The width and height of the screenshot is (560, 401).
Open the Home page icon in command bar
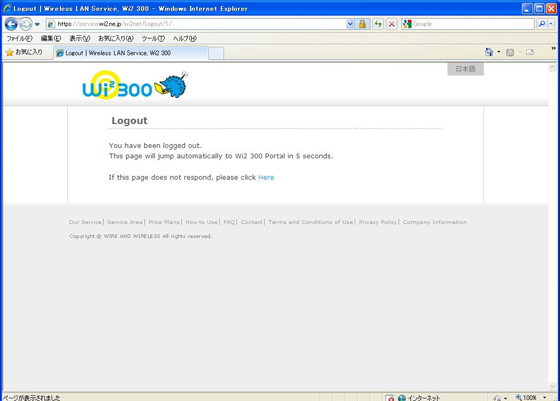489,52
